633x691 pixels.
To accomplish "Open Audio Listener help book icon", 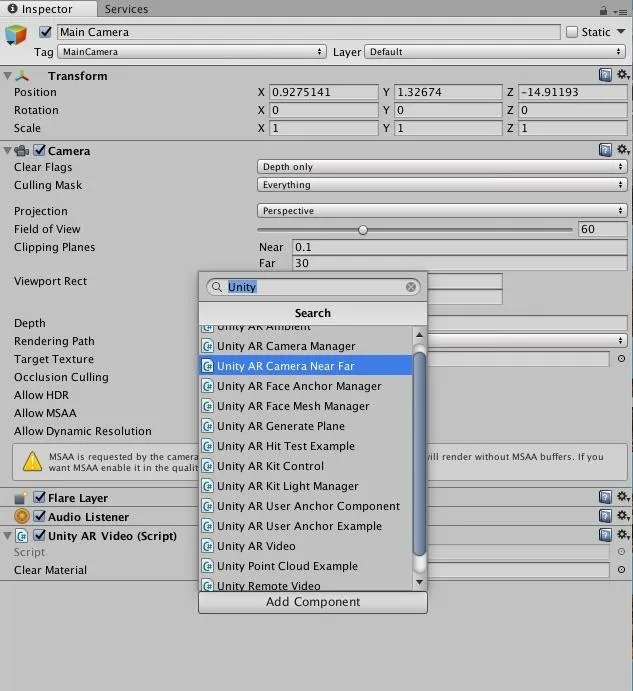I will (x=605, y=516).
